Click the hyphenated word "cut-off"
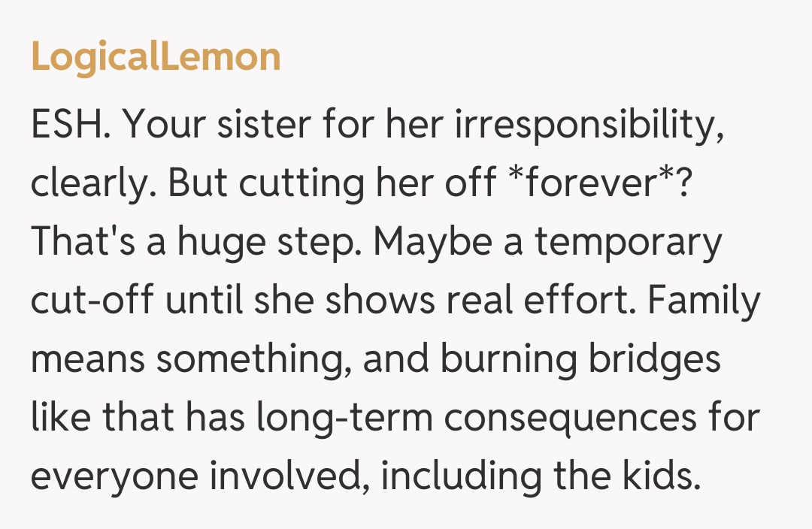Screen dimensions: 812x529 (x=92, y=301)
